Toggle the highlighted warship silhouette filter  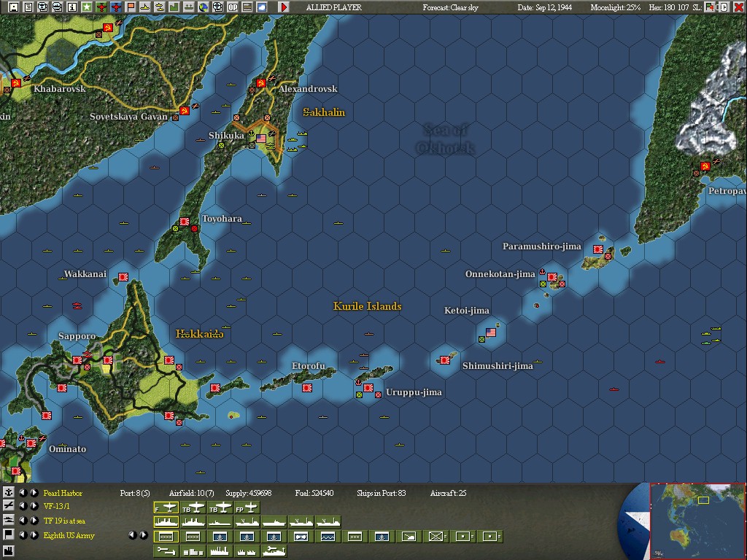[x=166, y=522]
